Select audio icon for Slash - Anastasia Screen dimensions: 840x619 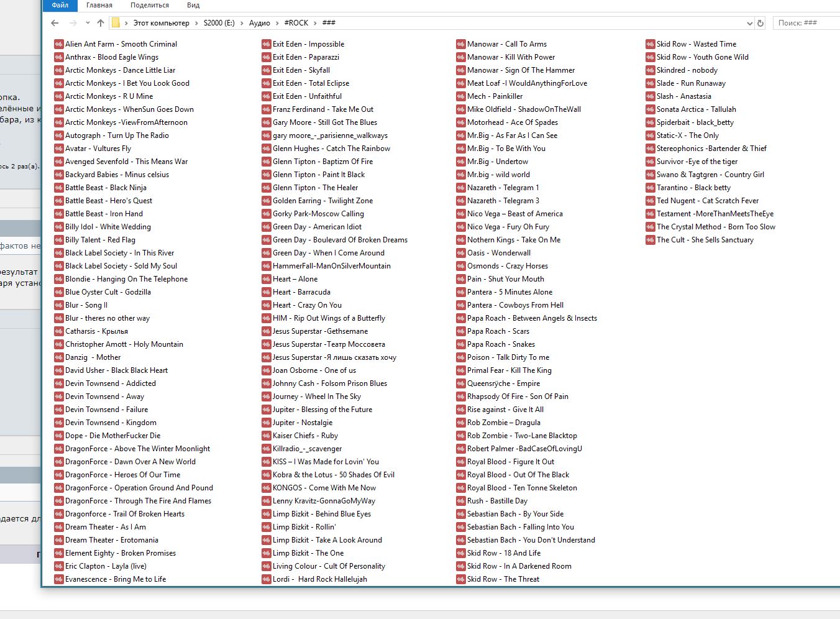651,96
